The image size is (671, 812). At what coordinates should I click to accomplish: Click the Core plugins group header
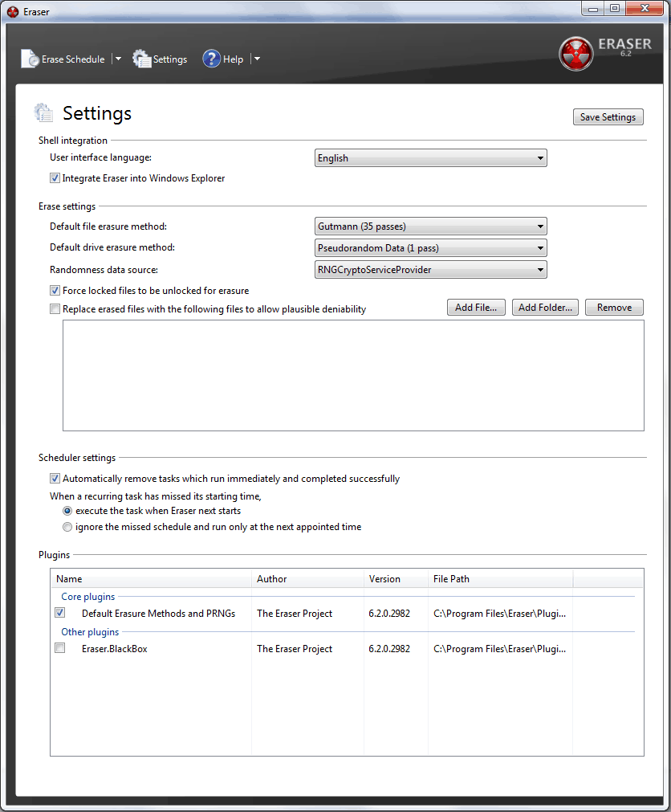[88, 597]
